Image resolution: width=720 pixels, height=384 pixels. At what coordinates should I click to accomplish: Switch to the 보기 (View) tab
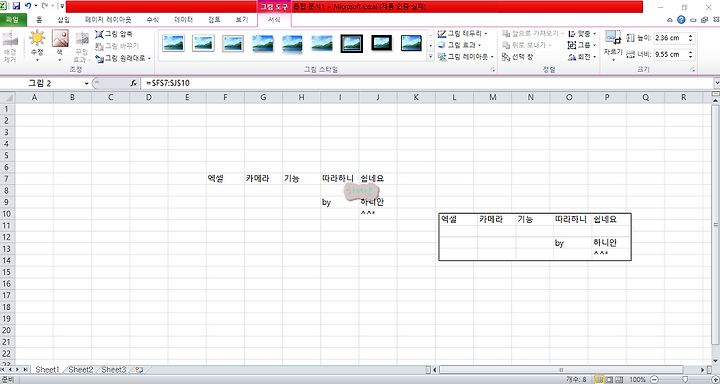click(242, 20)
